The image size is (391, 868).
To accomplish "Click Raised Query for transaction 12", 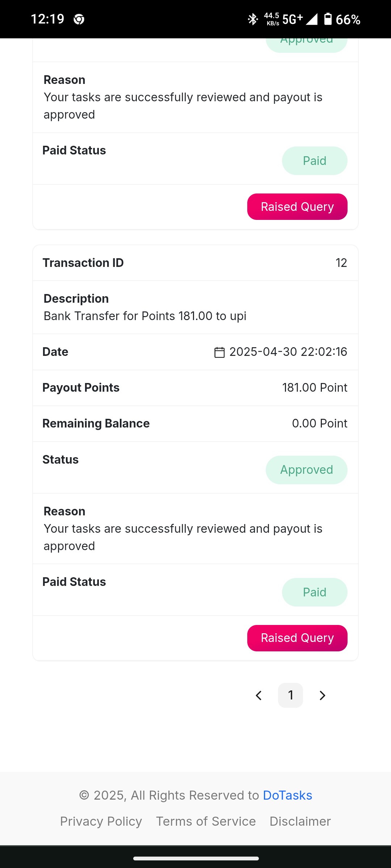I will pyautogui.click(x=297, y=638).
